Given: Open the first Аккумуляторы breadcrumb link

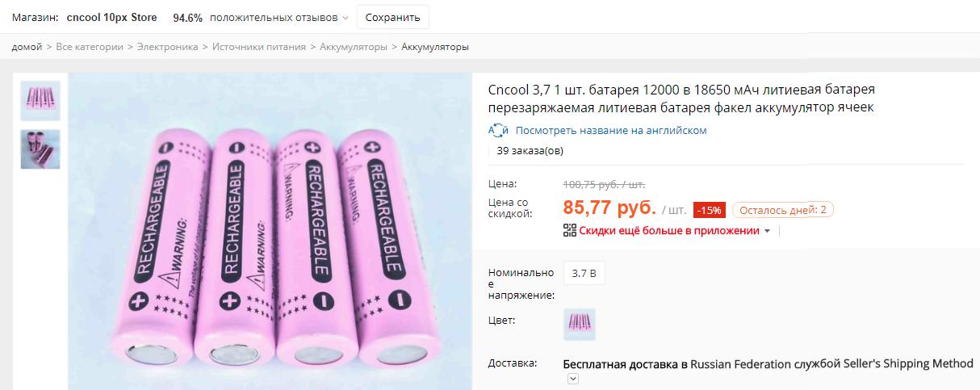Looking at the screenshot, I should pyautogui.click(x=354, y=47).
